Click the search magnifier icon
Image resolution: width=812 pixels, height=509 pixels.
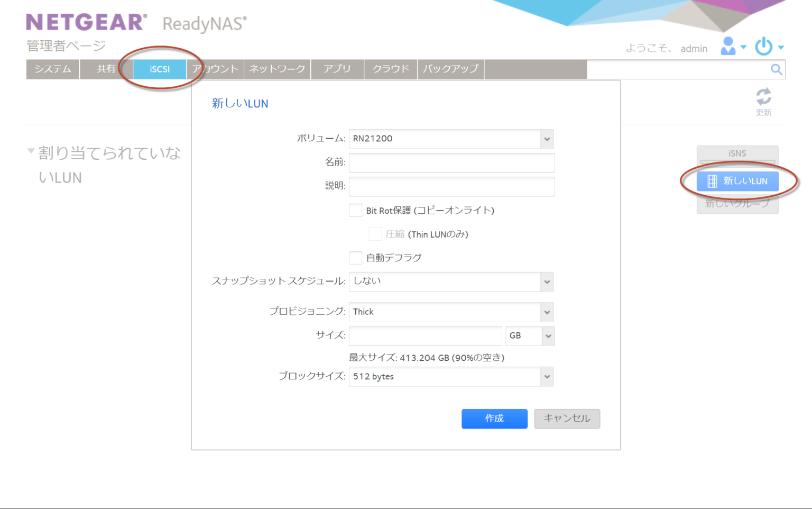776,69
